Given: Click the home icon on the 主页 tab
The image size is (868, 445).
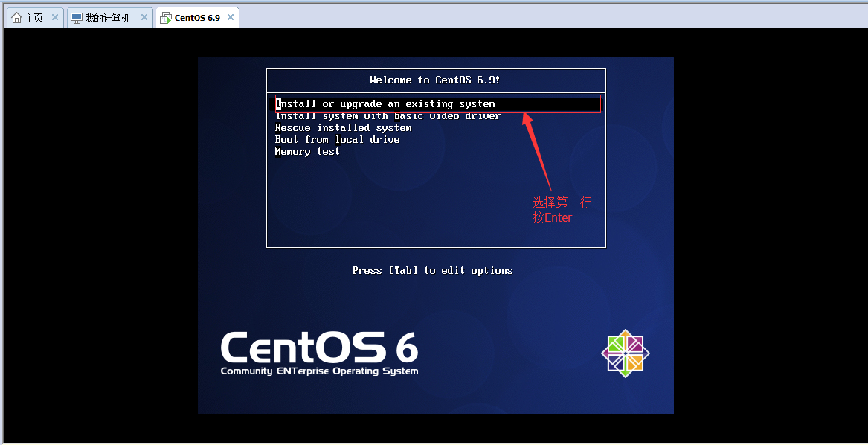Looking at the screenshot, I should click(16, 18).
